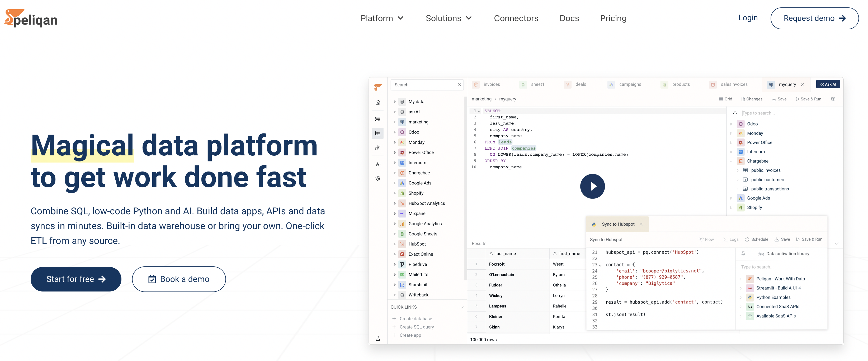868x361 pixels.
Task: Click the settings gear icon in sidebar
Action: (378, 178)
